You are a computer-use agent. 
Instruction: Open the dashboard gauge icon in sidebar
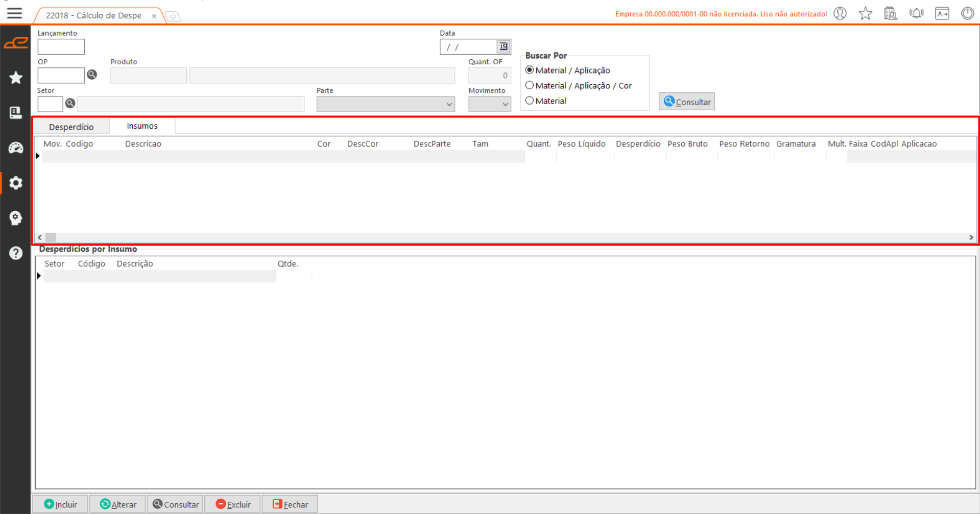click(x=16, y=148)
